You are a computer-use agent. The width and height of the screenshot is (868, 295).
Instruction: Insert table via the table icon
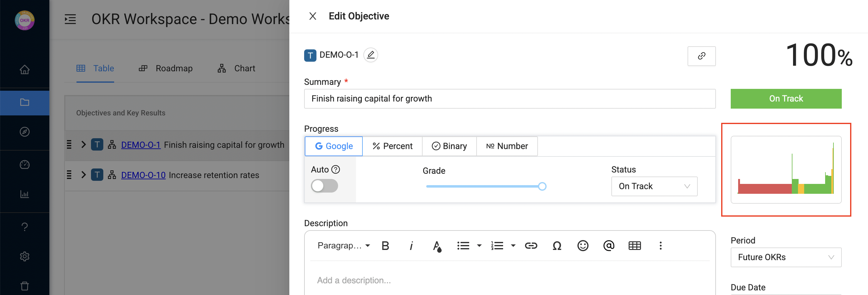[634, 245]
